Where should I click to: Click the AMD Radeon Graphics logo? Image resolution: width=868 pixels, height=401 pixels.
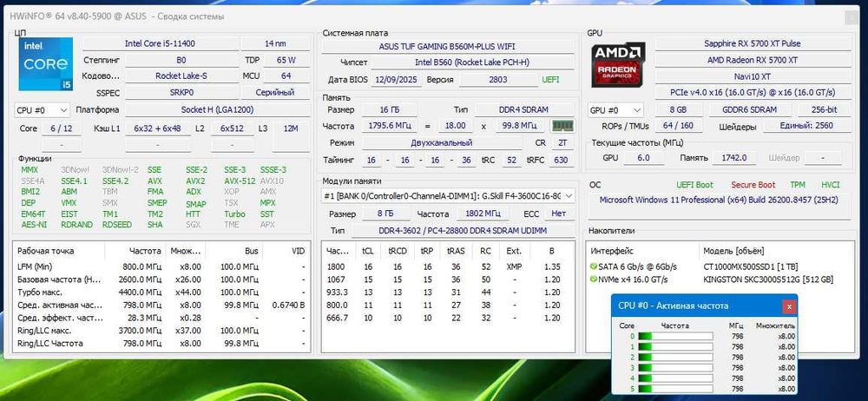(618, 65)
